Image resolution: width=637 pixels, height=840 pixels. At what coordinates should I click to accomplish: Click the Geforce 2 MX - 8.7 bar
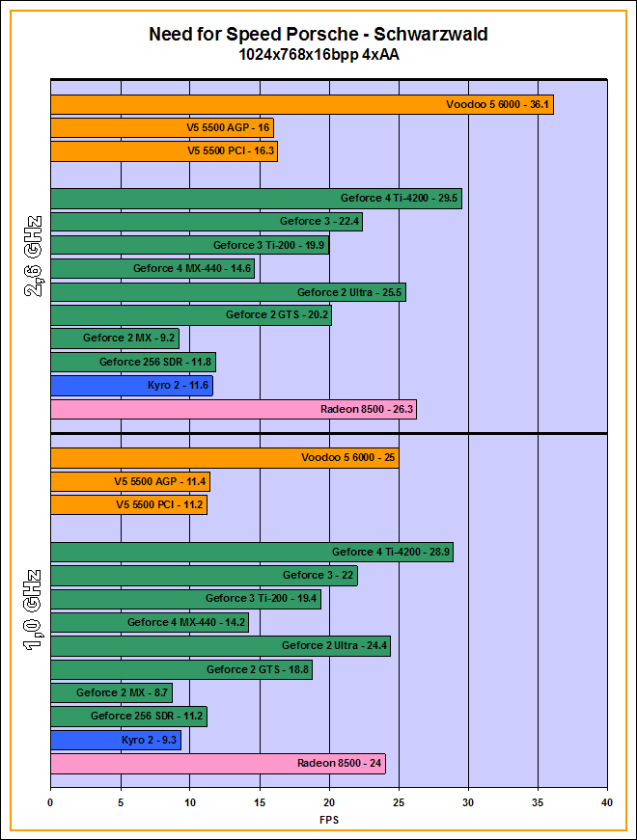pyautogui.click(x=111, y=692)
